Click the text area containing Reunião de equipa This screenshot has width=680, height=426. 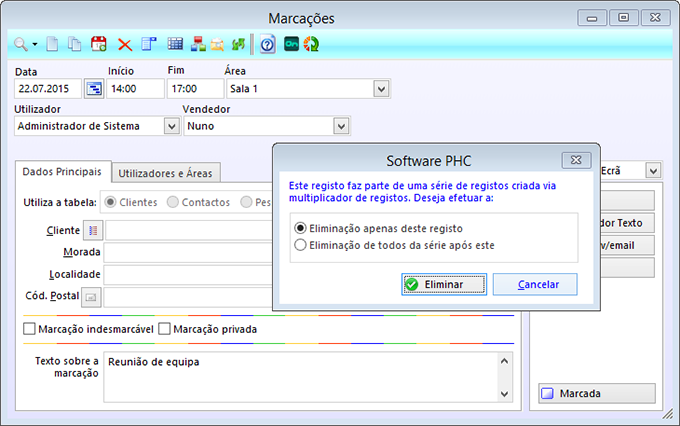pyautogui.click(x=301, y=377)
